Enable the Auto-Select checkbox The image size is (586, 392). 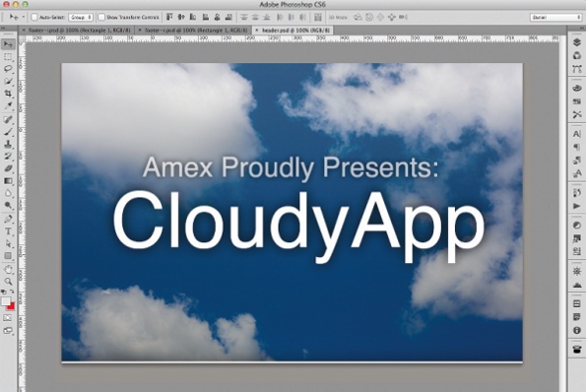[34, 17]
